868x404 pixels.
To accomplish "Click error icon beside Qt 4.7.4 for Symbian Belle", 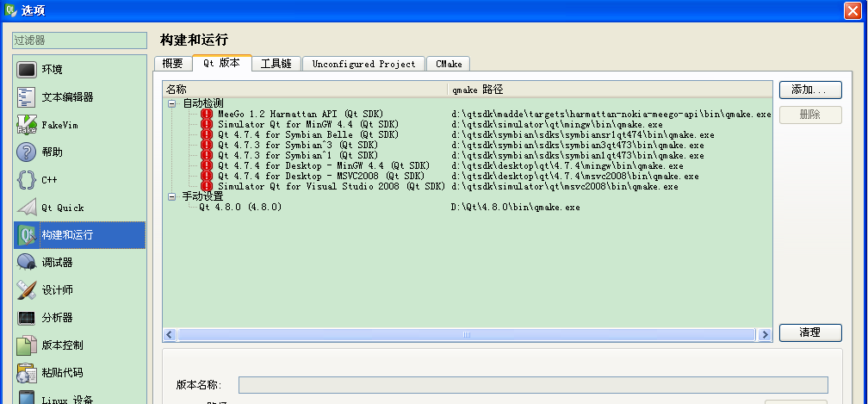I will [x=207, y=134].
